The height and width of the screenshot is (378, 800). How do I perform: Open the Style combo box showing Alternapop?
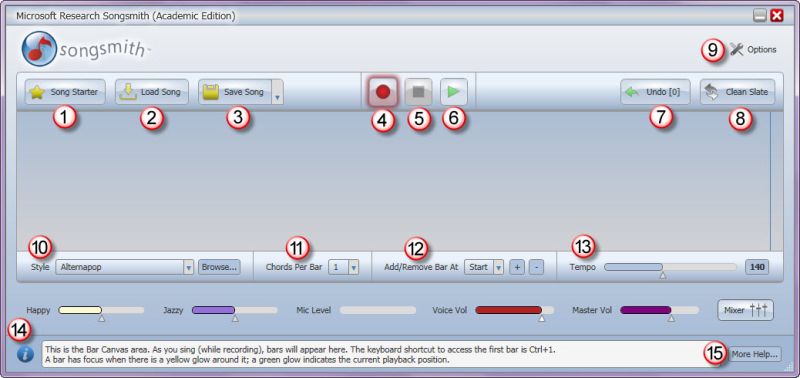click(x=124, y=267)
